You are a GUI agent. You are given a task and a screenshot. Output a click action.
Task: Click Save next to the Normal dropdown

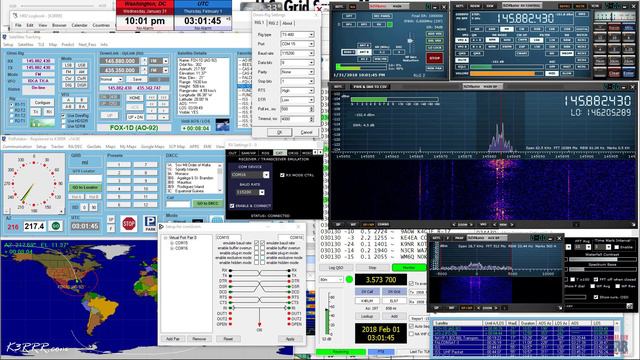[x=137, y=79]
